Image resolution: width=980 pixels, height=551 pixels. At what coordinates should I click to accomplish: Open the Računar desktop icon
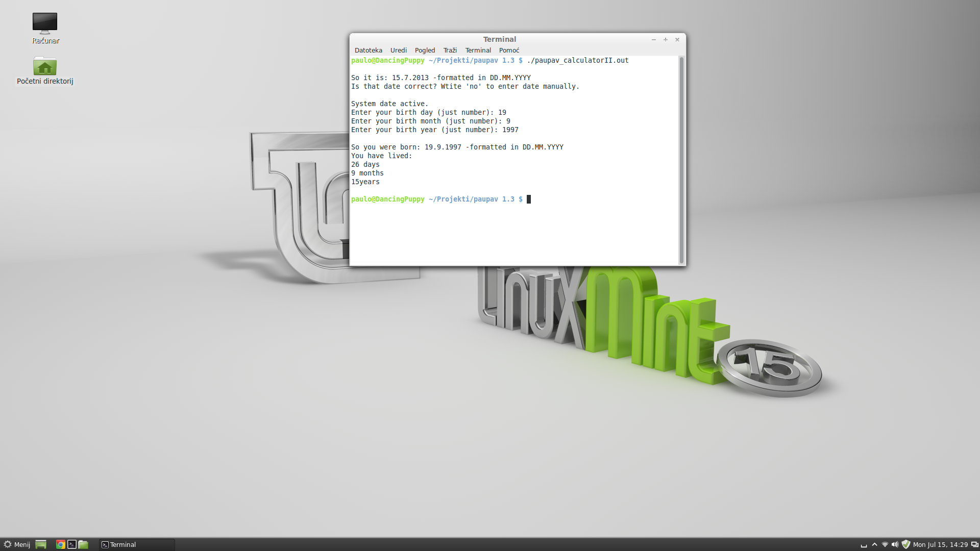tap(45, 28)
